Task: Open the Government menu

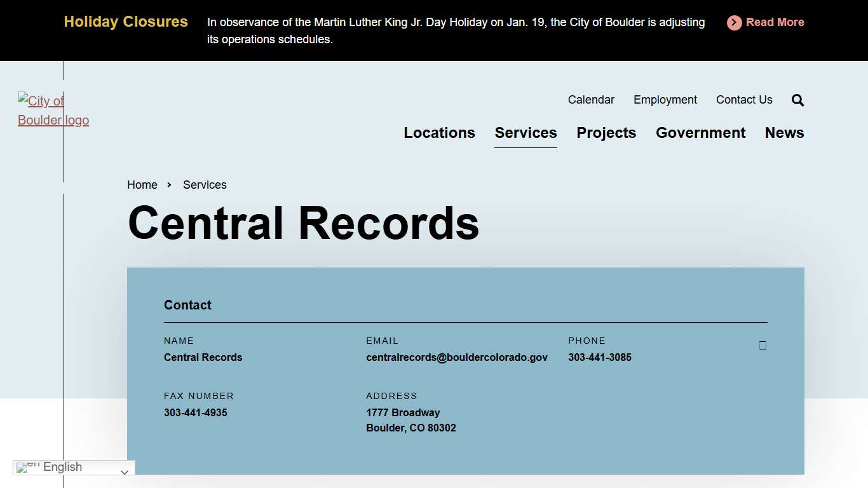Action: pyautogui.click(x=700, y=133)
